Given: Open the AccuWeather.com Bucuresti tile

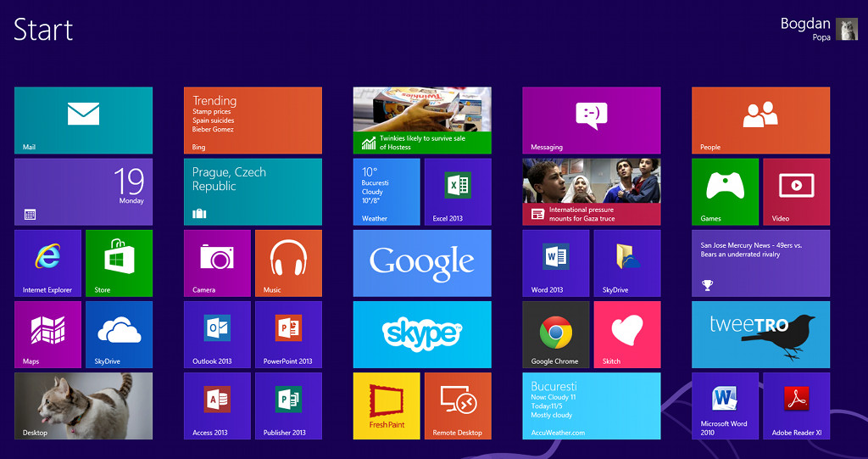Looking at the screenshot, I should click(x=592, y=406).
